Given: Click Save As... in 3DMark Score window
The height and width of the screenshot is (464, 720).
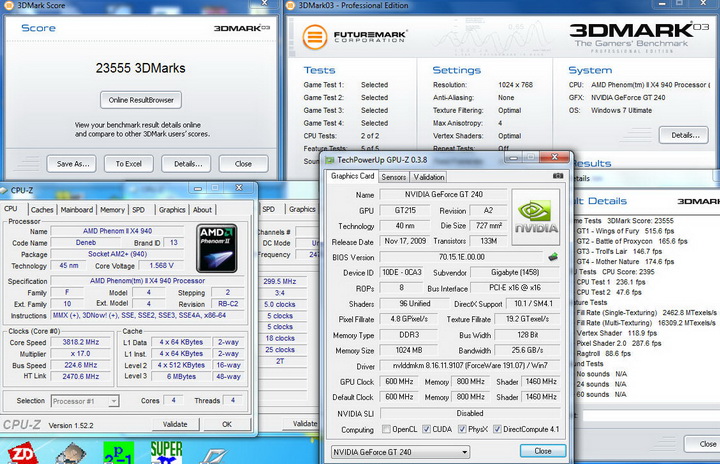Looking at the screenshot, I should tap(72, 164).
